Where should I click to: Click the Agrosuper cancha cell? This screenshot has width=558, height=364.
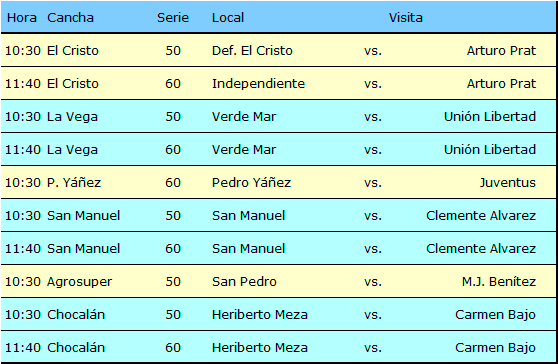79,282
